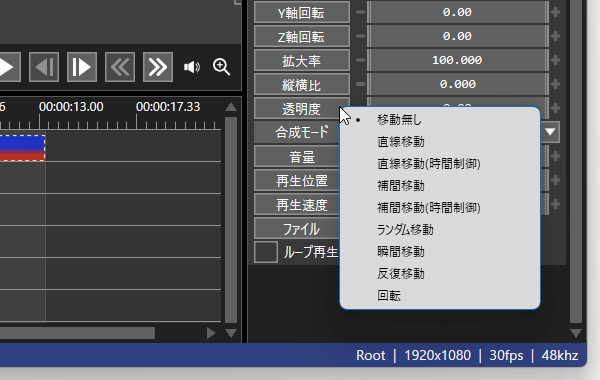Toggle the ループ再生 checkbox
The width and height of the screenshot is (600, 380).
pos(266,252)
